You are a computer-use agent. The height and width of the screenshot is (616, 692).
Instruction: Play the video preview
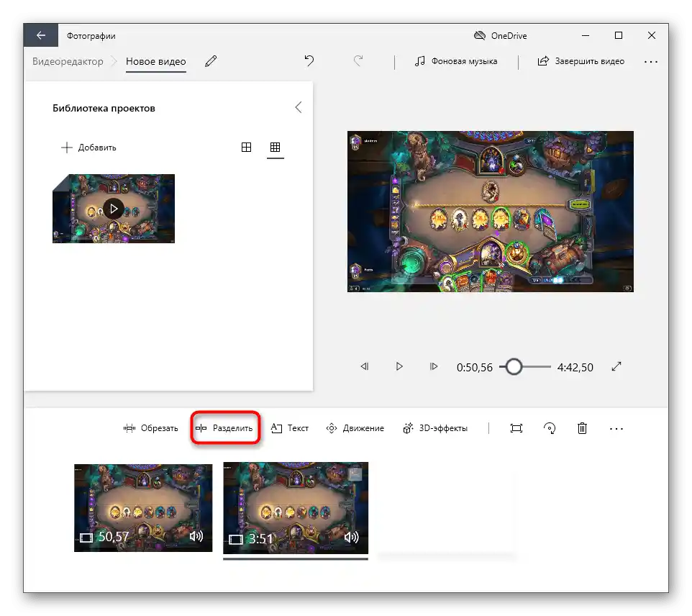coord(399,366)
